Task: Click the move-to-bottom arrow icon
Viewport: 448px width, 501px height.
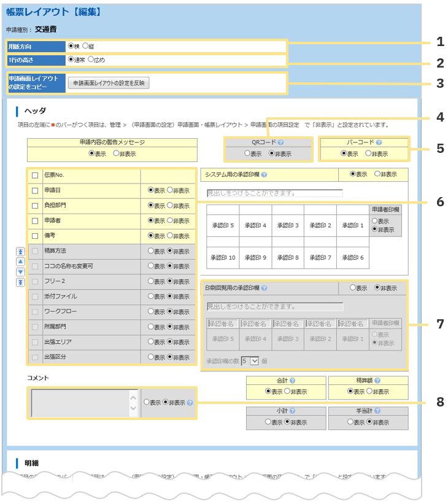Action: tap(20, 282)
